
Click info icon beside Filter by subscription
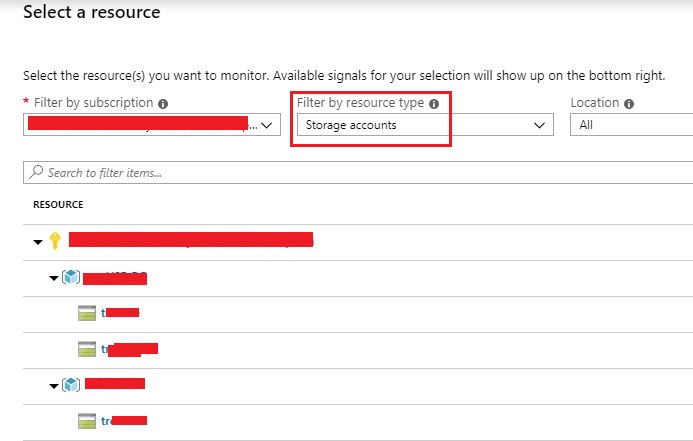point(163,103)
